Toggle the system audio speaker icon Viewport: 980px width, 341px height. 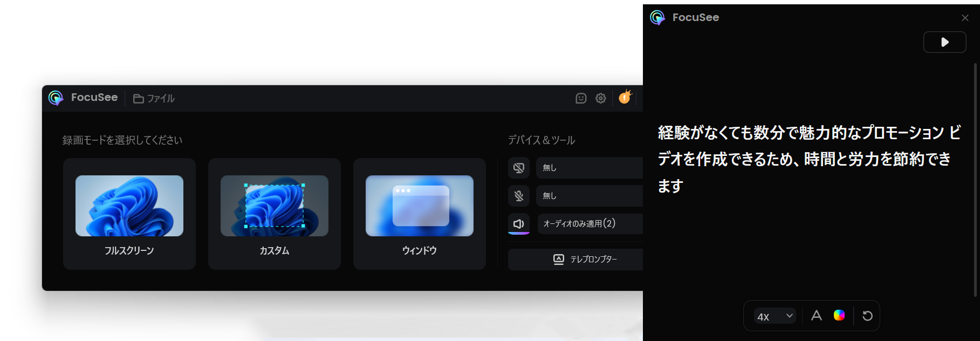(x=519, y=224)
